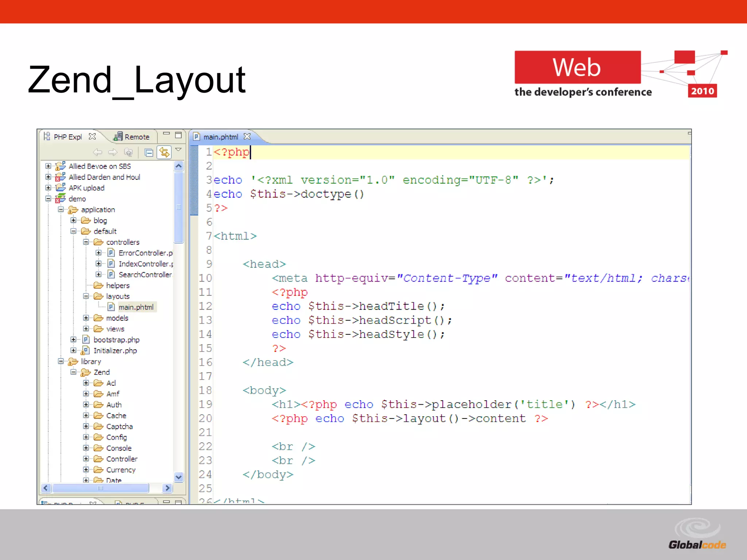Click the <body> tag on line 18
The height and width of the screenshot is (560, 747).
(x=264, y=390)
